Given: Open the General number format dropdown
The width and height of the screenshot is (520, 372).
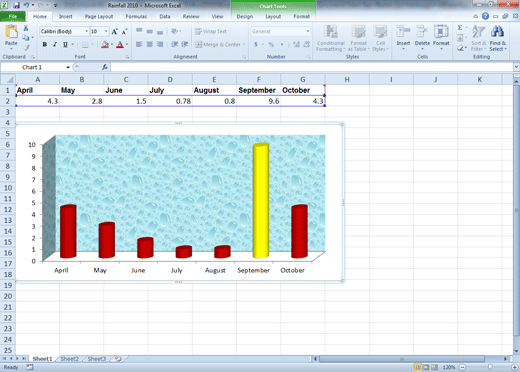Looking at the screenshot, I should tap(307, 31).
